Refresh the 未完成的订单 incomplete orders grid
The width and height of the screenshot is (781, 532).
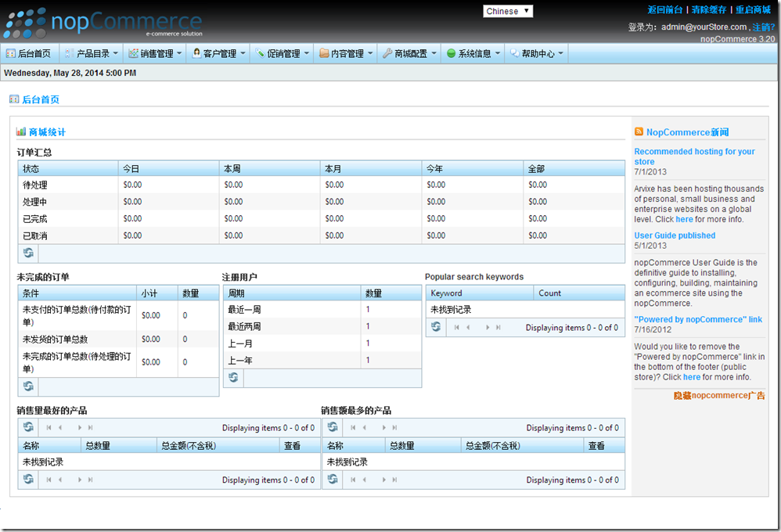click(28, 386)
